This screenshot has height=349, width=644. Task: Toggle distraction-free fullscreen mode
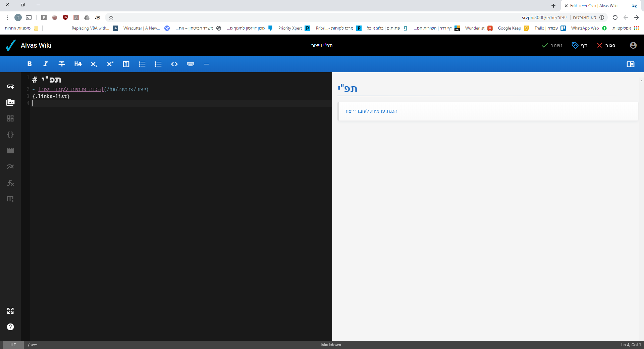coord(10,311)
